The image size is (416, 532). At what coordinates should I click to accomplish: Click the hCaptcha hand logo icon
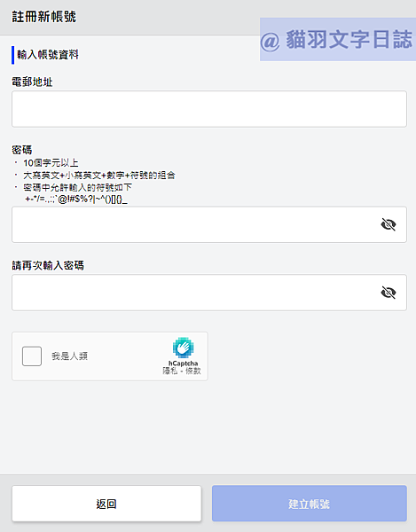tap(183, 348)
